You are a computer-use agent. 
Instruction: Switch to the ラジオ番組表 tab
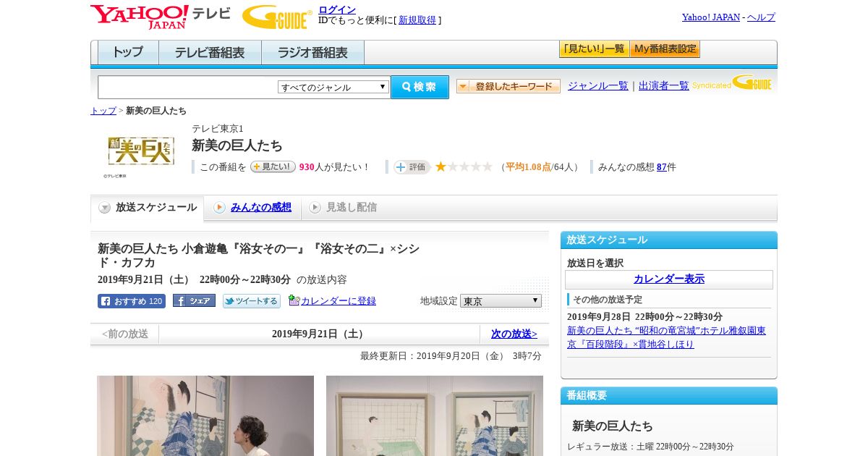coord(312,53)
